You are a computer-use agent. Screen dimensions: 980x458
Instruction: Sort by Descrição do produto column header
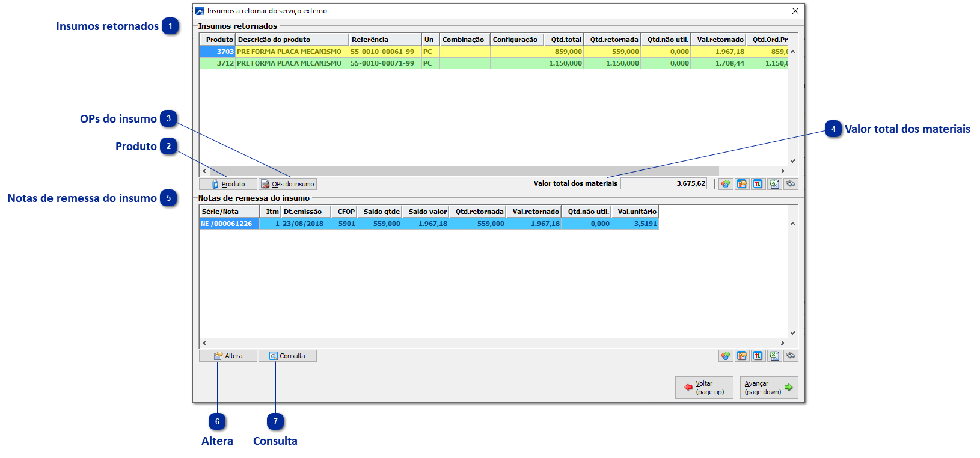[292, 40]
